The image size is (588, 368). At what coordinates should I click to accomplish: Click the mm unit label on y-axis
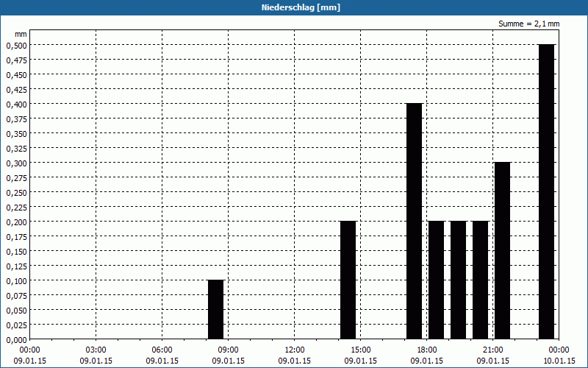21,34
